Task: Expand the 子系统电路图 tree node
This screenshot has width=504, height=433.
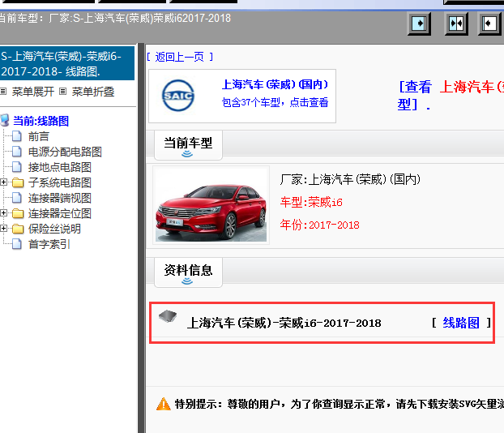Action: click(3, 182)
